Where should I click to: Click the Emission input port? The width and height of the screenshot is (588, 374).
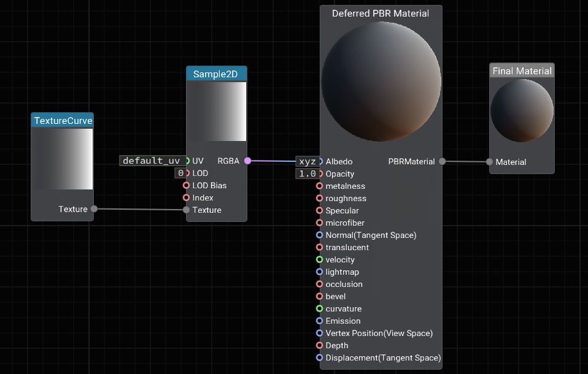coord(319,321)
